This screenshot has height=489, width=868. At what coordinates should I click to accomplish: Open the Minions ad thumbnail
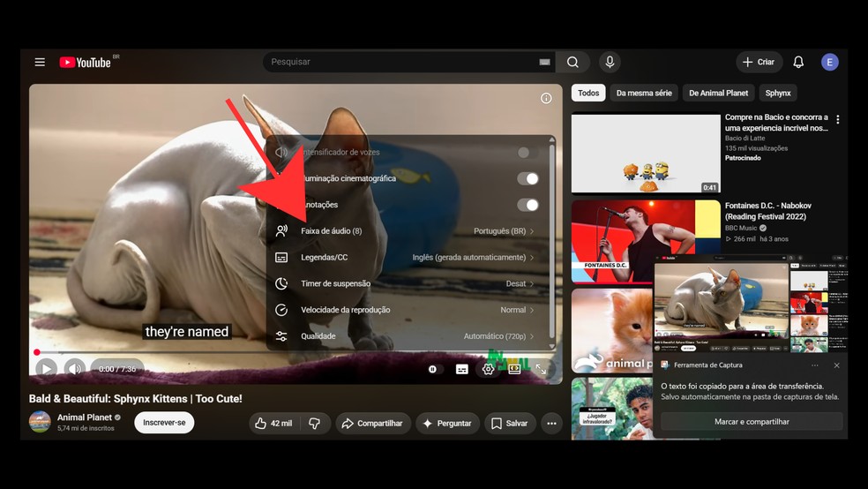646,154
